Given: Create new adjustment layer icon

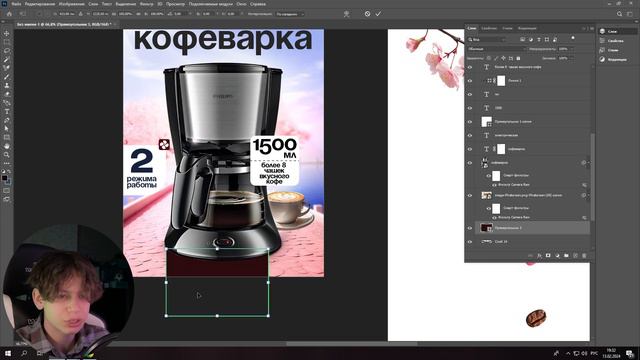Looking at the screenshot, I should (x=557, y=256).
